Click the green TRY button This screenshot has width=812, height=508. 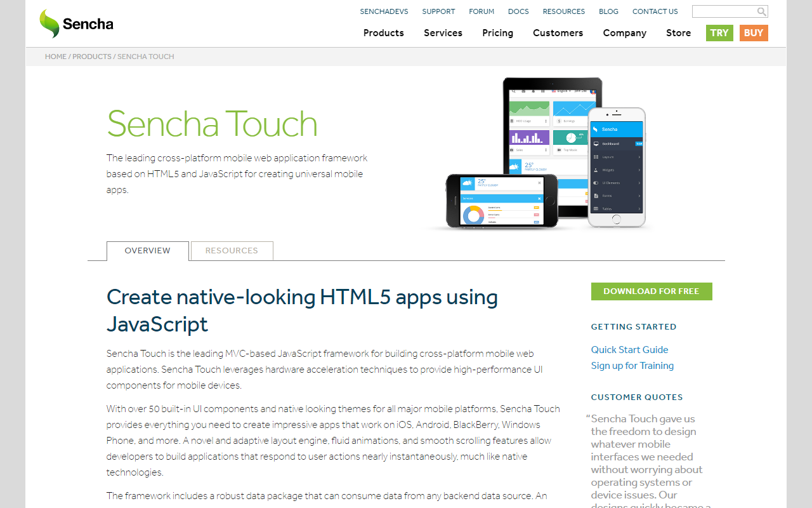click(719, 33)
